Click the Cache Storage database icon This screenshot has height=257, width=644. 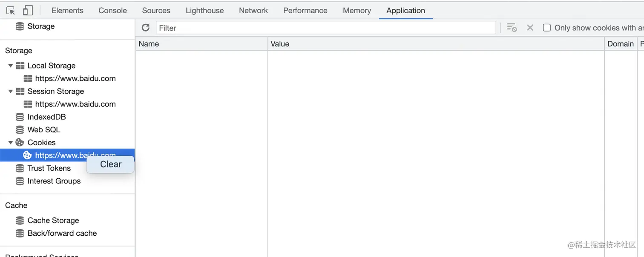click(x=20, y=220)
